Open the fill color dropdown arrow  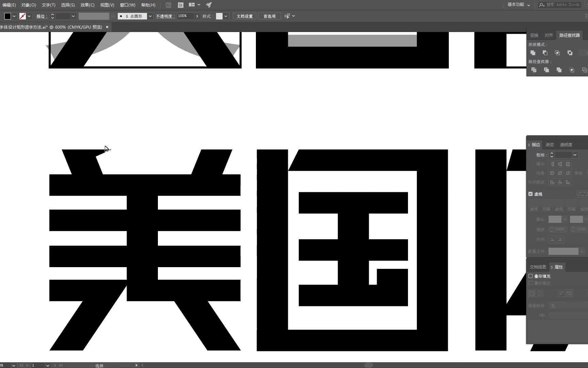click(14, 16)
